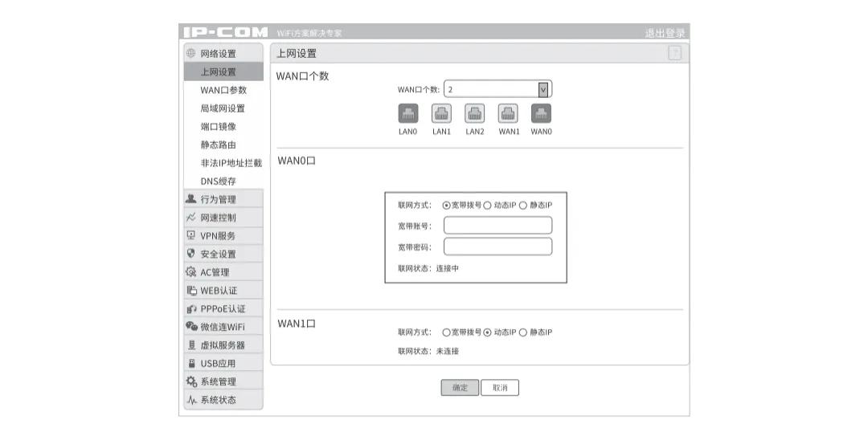
Task: Click the shield icon next to 安全设置
Action: coord(191,253)
